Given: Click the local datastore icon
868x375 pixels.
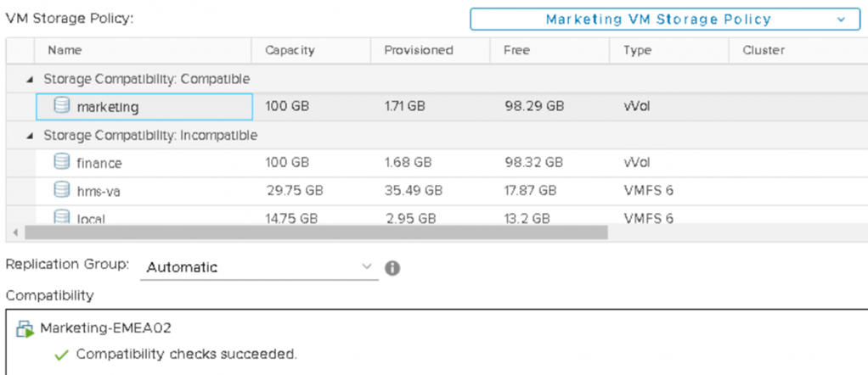Looking at the screenshot, I should 62,217.
